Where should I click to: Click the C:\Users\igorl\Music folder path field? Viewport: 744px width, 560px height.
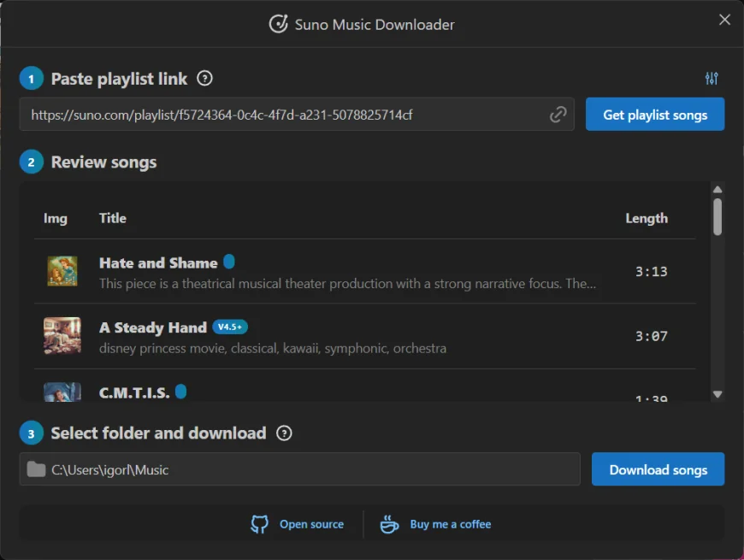coord(299,469)
